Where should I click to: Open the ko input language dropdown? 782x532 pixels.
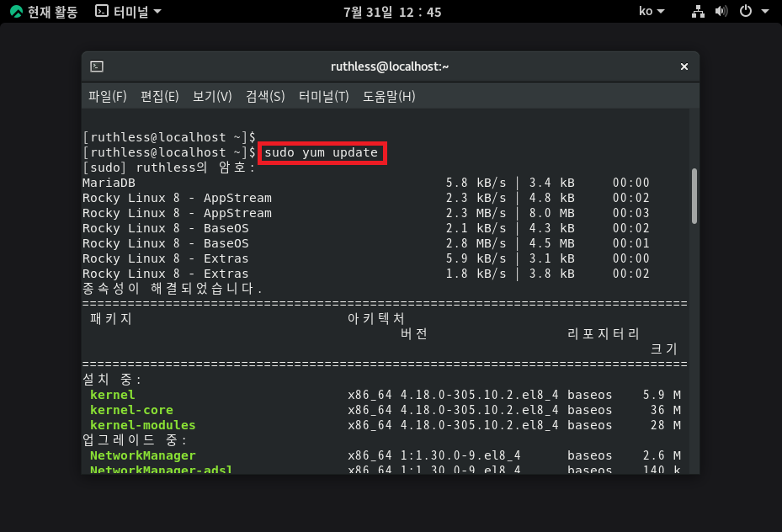652,11
